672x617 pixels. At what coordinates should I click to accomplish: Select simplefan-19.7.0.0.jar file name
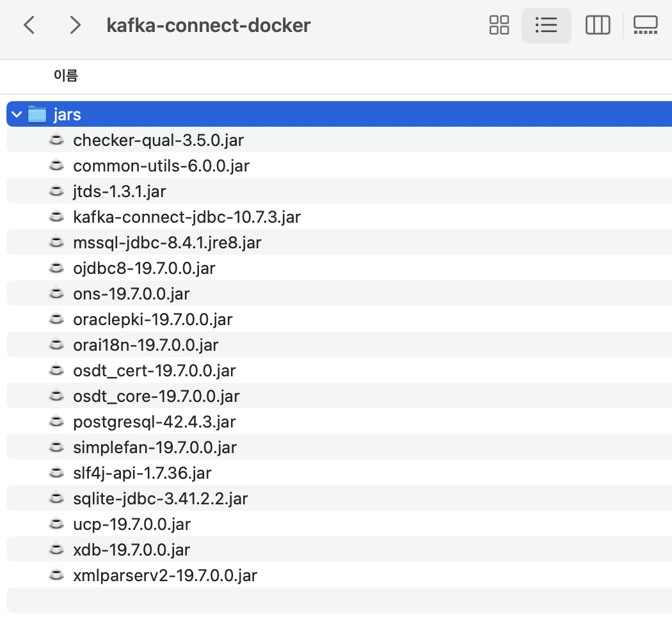coord(155,448)
